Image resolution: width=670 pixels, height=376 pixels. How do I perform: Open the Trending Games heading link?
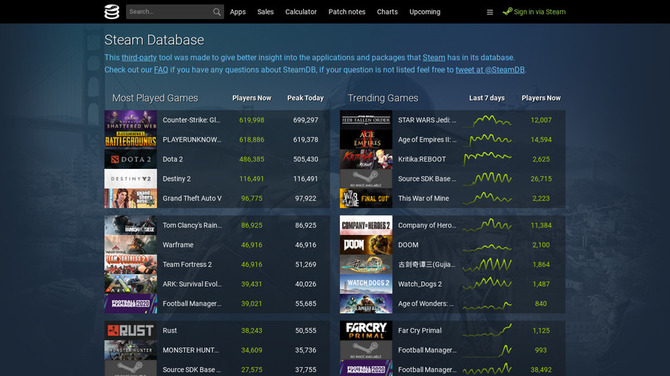pos(383,98)
